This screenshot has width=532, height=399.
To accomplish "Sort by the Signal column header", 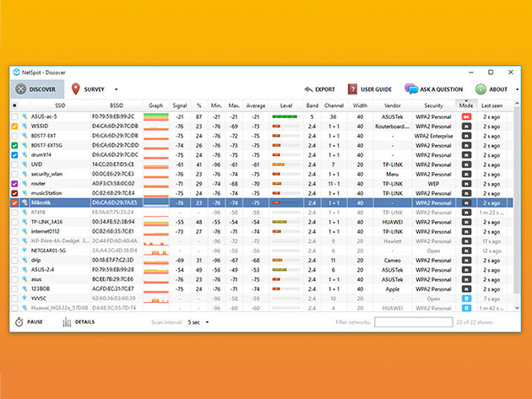I will coord(180,105).
